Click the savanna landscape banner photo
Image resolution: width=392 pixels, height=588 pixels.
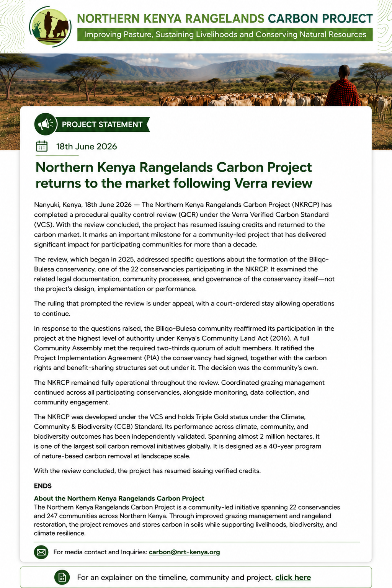point(196,80)
